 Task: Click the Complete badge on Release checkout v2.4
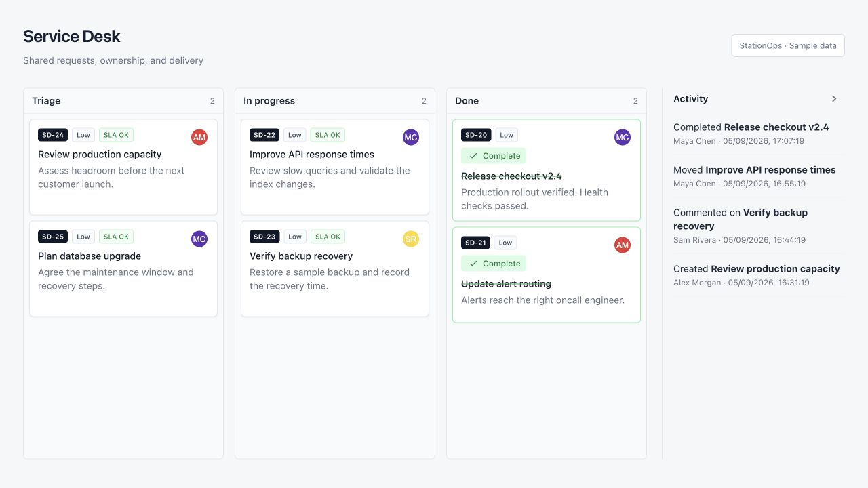click(494, 156)
